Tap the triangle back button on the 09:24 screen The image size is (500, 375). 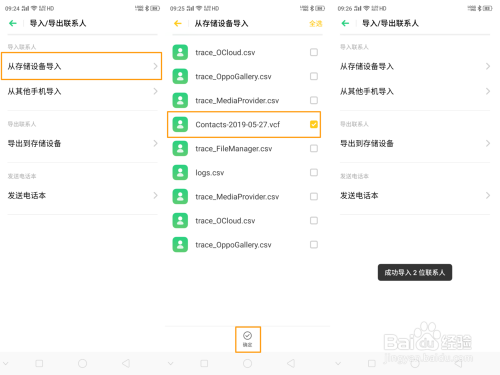[x=126, y=363]
